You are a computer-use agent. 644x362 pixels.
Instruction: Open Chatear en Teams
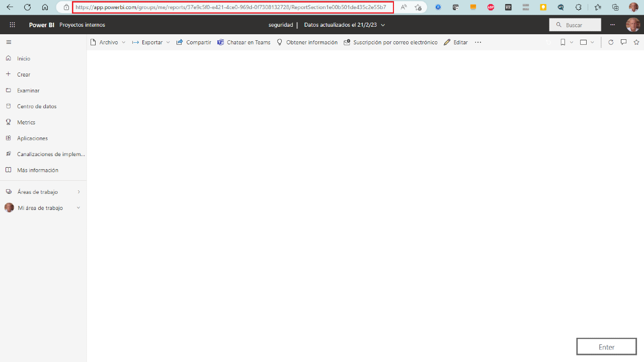[244, 42]
